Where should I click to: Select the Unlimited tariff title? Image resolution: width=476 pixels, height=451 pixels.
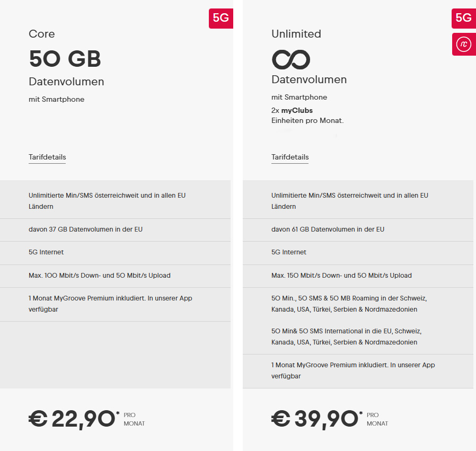pos(296,34)
